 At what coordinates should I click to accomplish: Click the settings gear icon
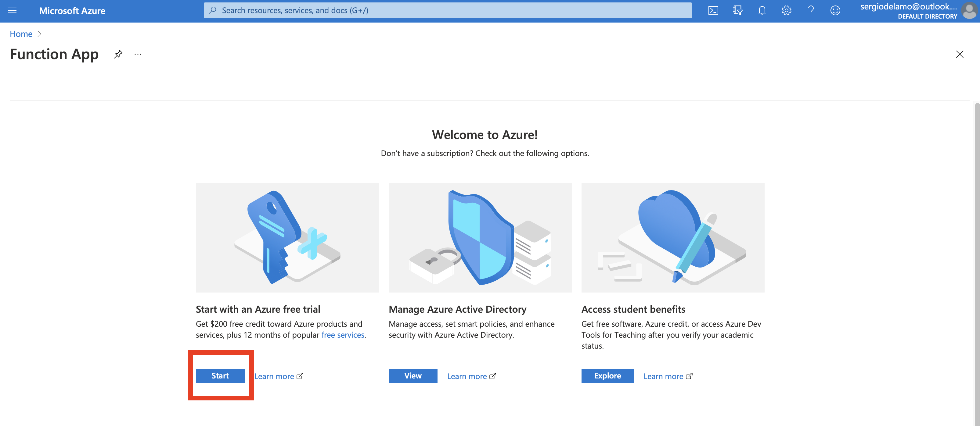[786, 10]
